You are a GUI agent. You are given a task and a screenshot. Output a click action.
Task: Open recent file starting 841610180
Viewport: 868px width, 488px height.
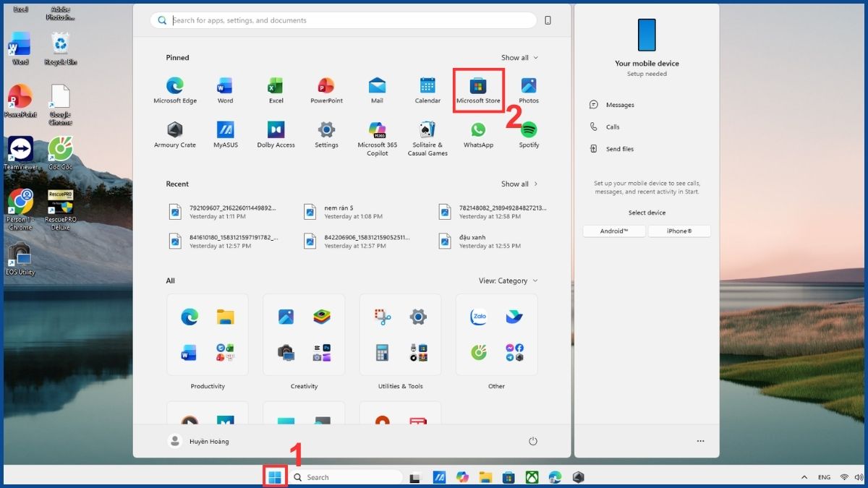point(224,241)
